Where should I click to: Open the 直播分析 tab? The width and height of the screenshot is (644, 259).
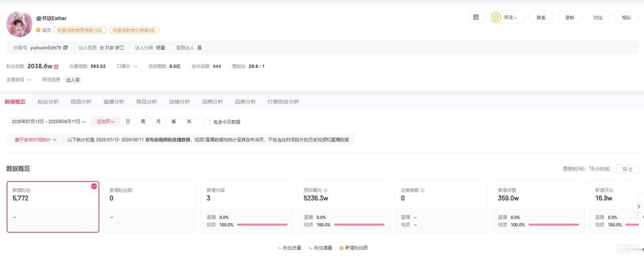pos(114,102)
